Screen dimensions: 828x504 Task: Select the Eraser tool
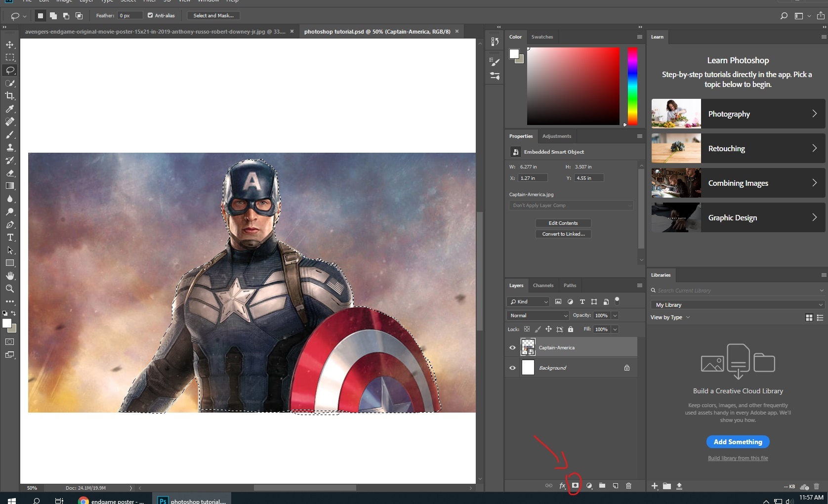coord(10,173)
